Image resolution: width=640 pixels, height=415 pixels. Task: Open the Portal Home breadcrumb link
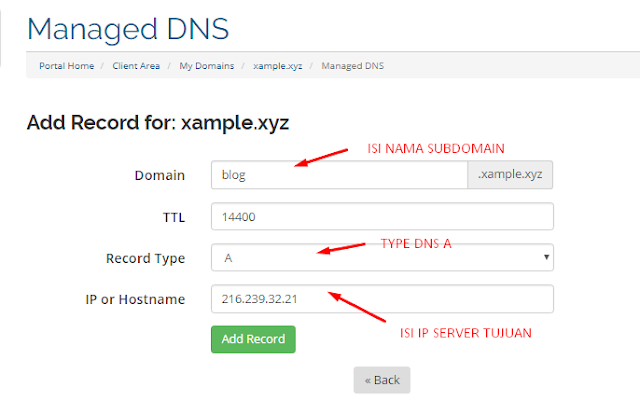67,66
